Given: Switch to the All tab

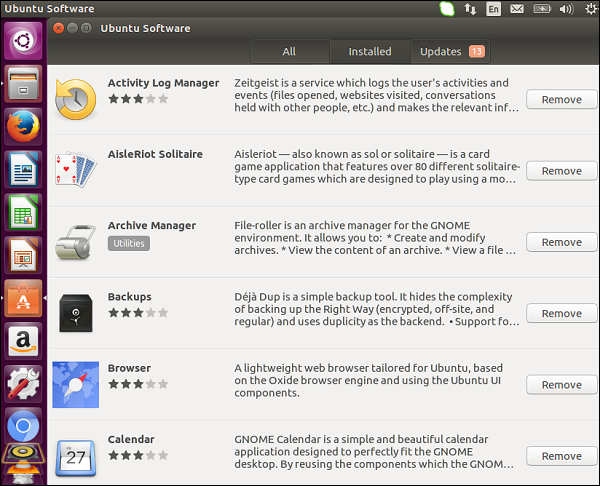Looking at the screenshot, I should coord(289,52).
